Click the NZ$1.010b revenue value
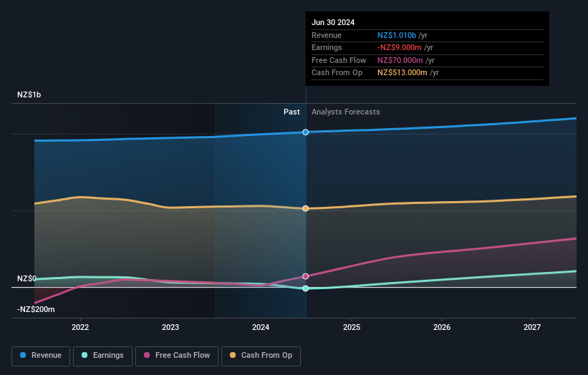Screen dimensions: 588x375 pos(397,35)
